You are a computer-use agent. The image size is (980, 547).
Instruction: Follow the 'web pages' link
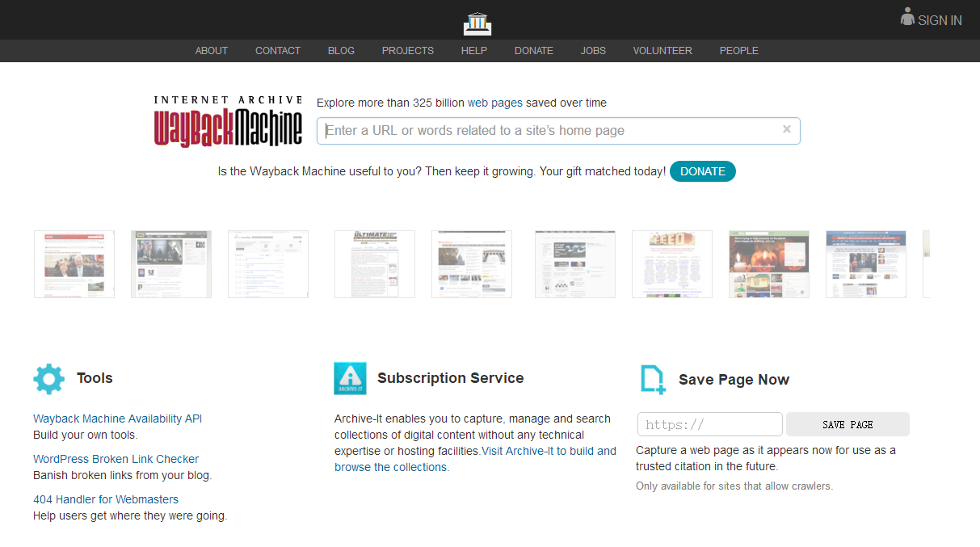495,103
